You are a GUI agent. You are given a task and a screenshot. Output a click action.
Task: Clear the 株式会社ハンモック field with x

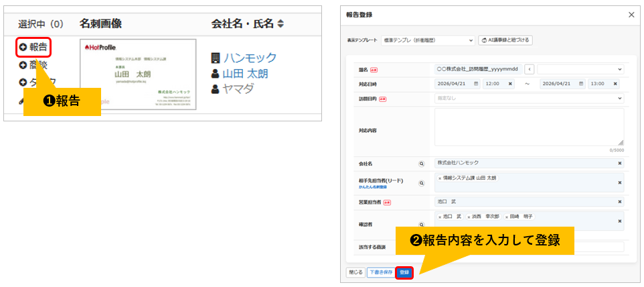point(620,163)
